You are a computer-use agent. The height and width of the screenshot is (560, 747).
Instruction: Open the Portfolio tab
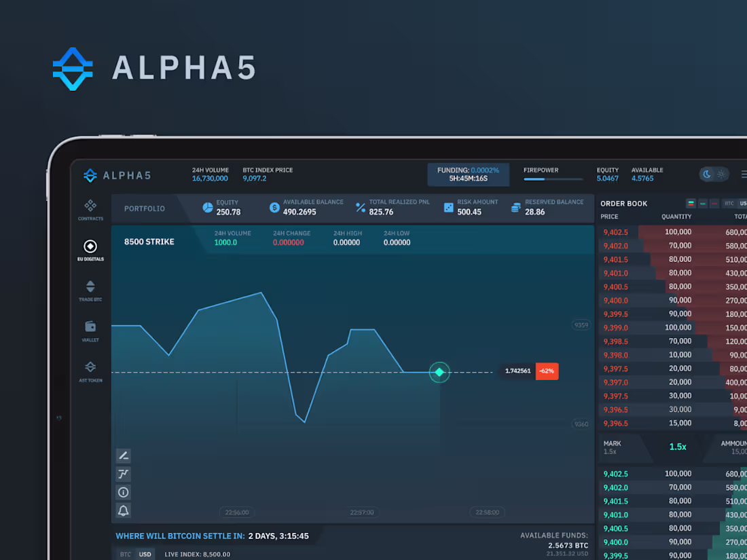point(145,208)
